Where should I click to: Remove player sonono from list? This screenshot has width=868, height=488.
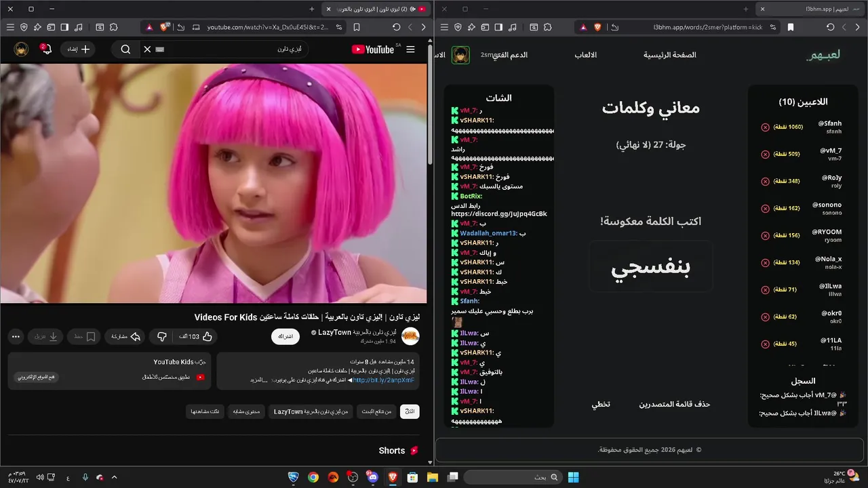point(766,208)
